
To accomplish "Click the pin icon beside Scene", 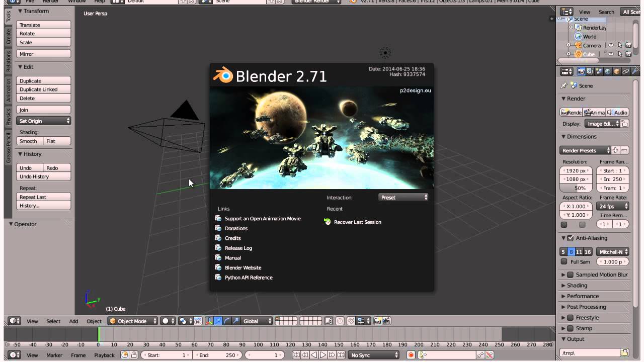I will click(564, 85).
